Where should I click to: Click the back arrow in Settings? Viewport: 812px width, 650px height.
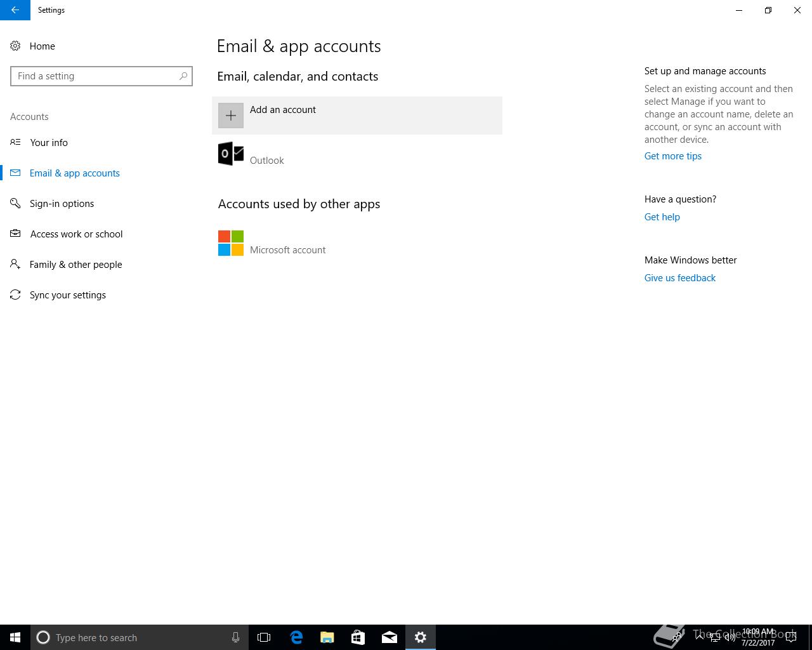click(x=15, y=10)
